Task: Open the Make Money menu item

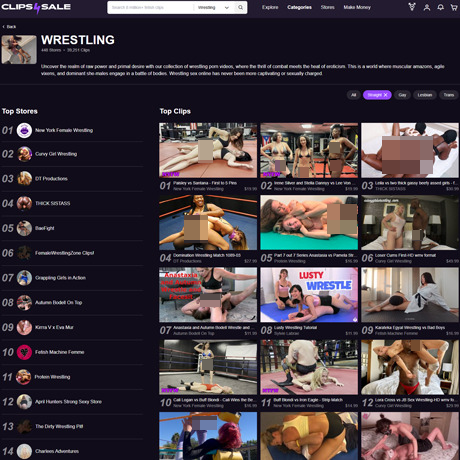Action: pyautogui.click(x=357, y=7)
